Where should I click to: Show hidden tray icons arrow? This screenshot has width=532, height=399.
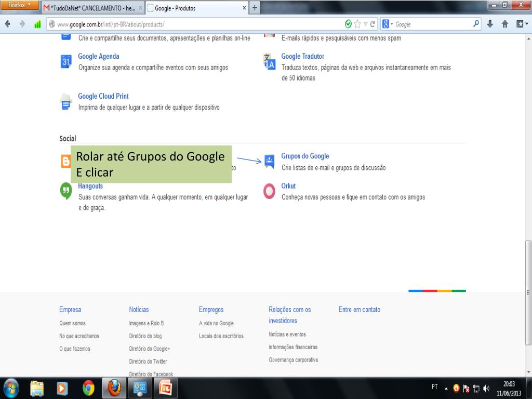point(446,389)
